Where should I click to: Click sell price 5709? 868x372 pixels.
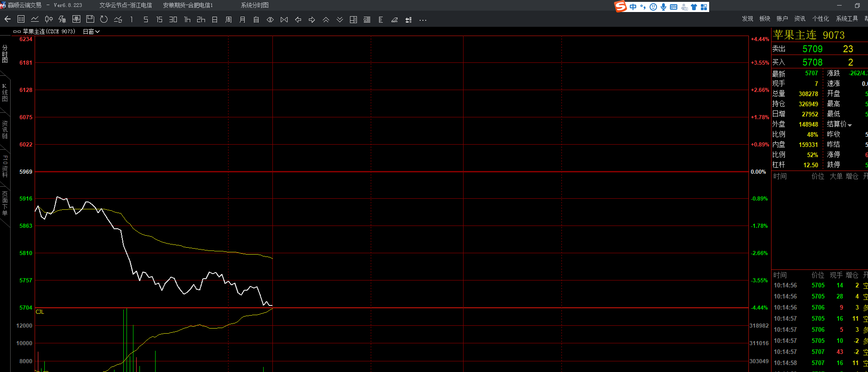(812, 49)
